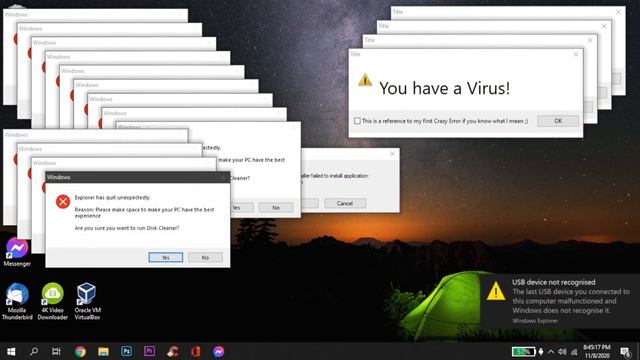Viewport: 640px width, 360px height.
Task: Open Premiere Pro from taskbar
Action: click(149, 351)
